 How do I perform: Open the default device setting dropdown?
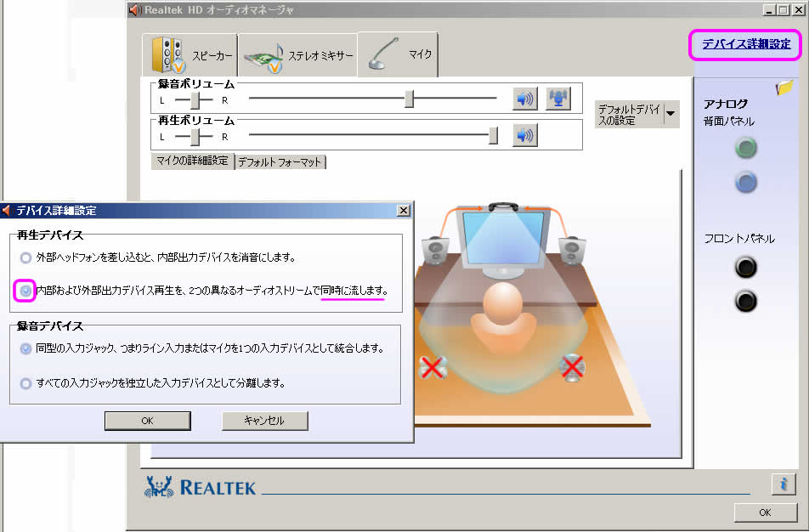pyautogui.click(x=637, y=114)
